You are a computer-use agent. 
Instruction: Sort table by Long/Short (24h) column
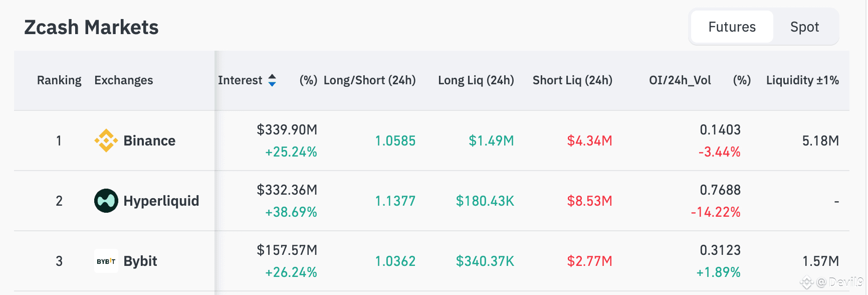pos(369,80)
